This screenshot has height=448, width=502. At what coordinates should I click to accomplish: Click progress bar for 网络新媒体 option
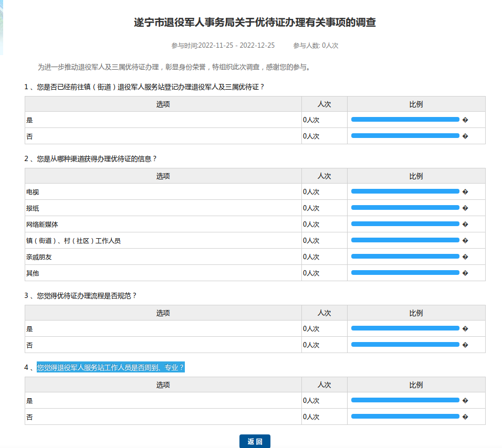click(x=405, y=224)
